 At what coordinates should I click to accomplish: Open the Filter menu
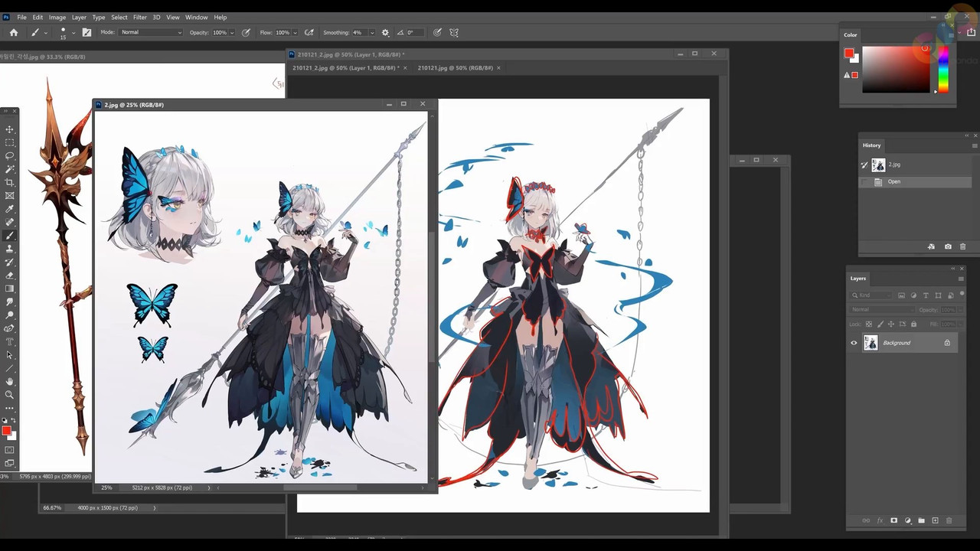(x=139, y=17)
